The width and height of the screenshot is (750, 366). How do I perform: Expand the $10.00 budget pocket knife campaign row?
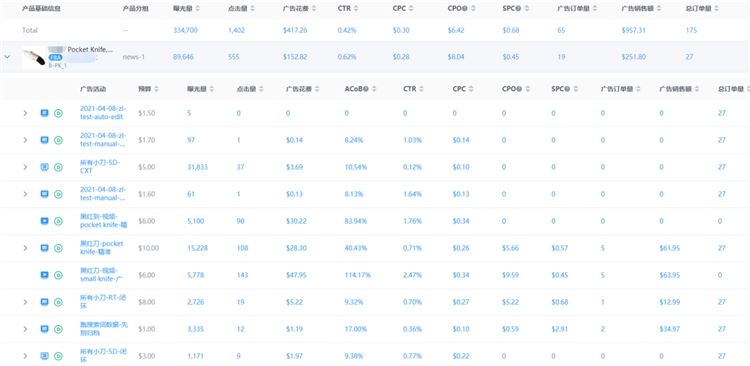25,248
